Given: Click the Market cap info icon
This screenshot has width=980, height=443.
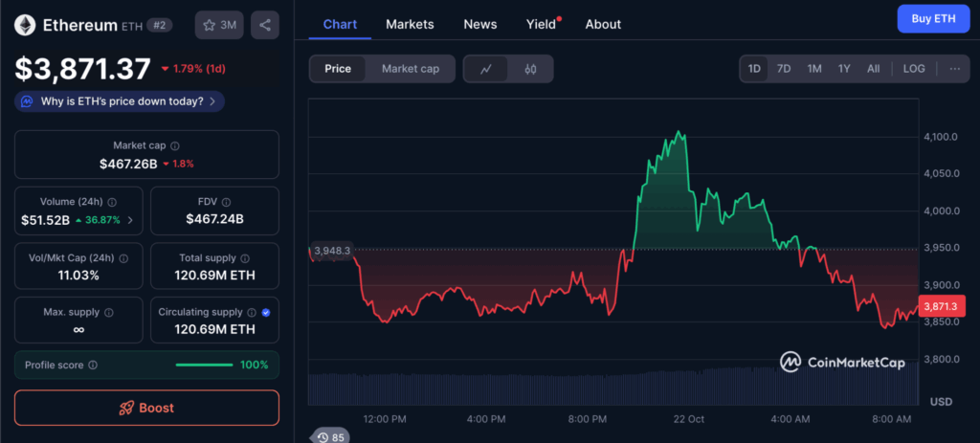Looking at the screenshot, I should click(175, 145).
